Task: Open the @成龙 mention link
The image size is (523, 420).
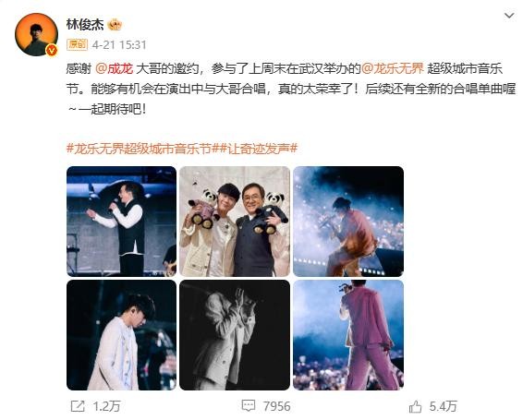Action: (114, 68)
